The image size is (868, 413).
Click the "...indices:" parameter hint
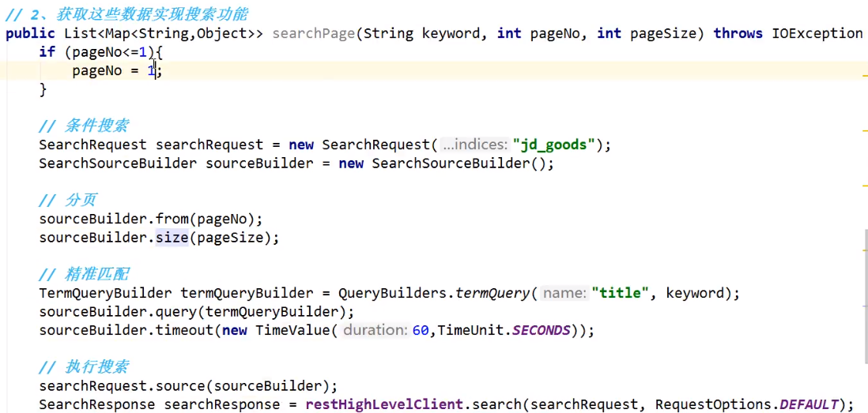tap(475, 145)
